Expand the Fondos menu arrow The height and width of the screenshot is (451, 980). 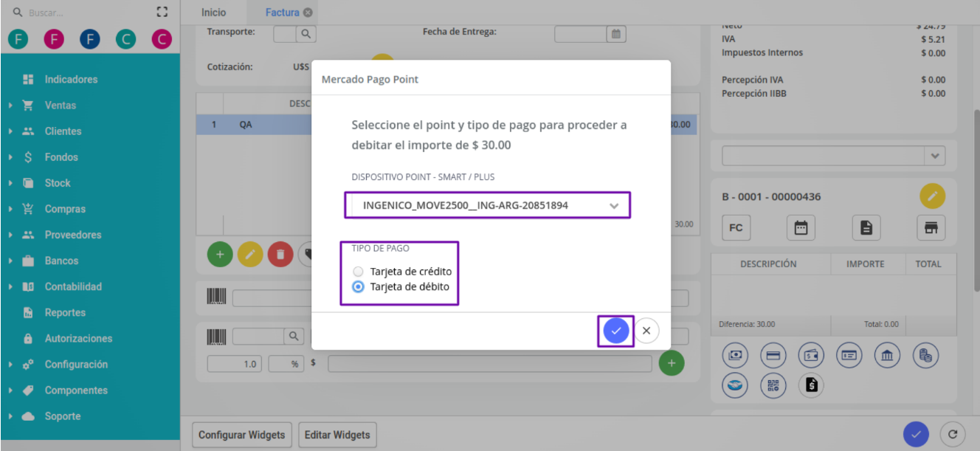(x=11, y=157)
